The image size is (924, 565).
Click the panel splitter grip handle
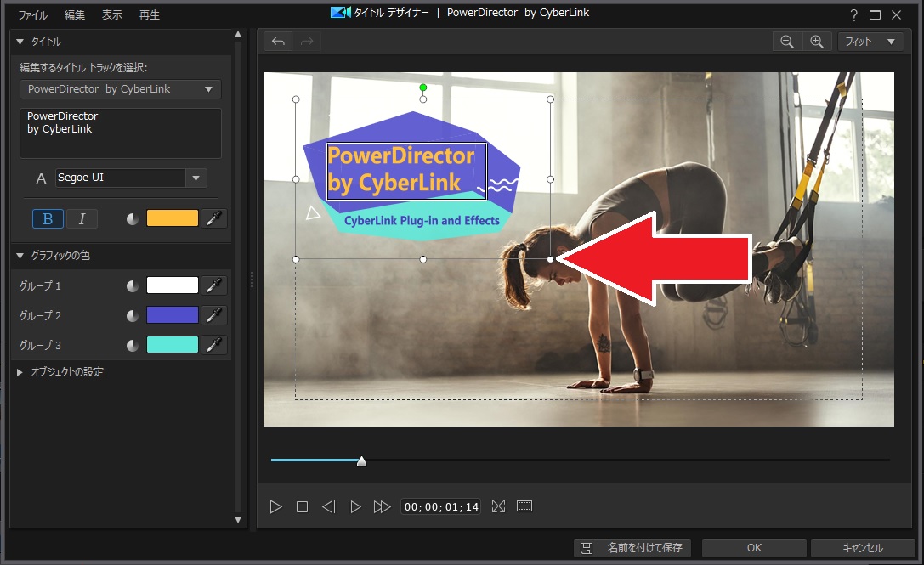252,280
